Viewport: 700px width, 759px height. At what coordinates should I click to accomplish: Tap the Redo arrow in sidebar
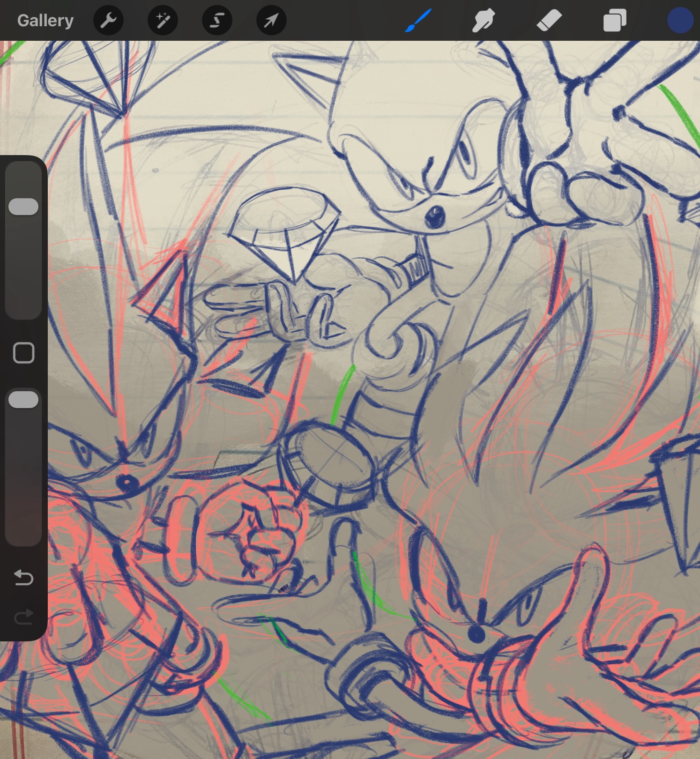pos(23,617)
